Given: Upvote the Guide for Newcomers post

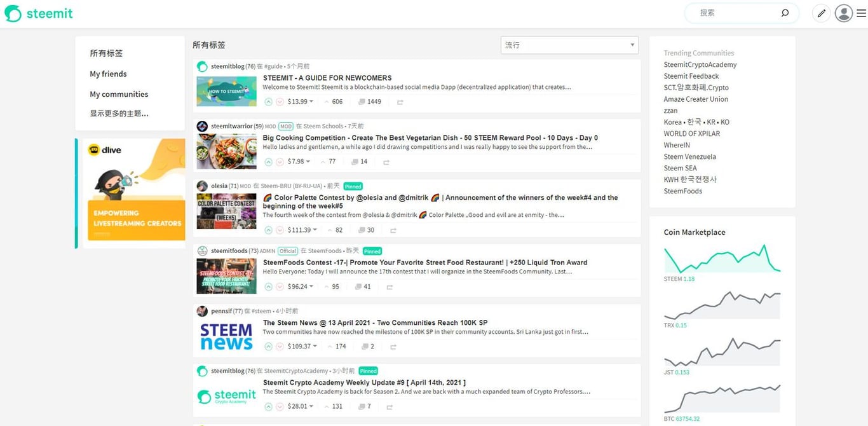Looking at the screenshot, I should click(x=268, y=102).
